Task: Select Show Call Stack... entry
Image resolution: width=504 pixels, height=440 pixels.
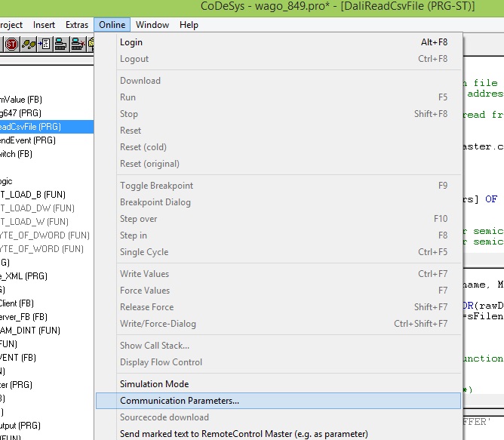Action: click(278, 346)
